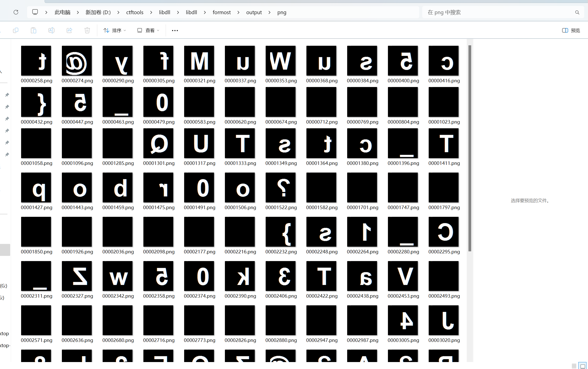Switch to details list view icon
Screen dimensions: 588x369
574,366
